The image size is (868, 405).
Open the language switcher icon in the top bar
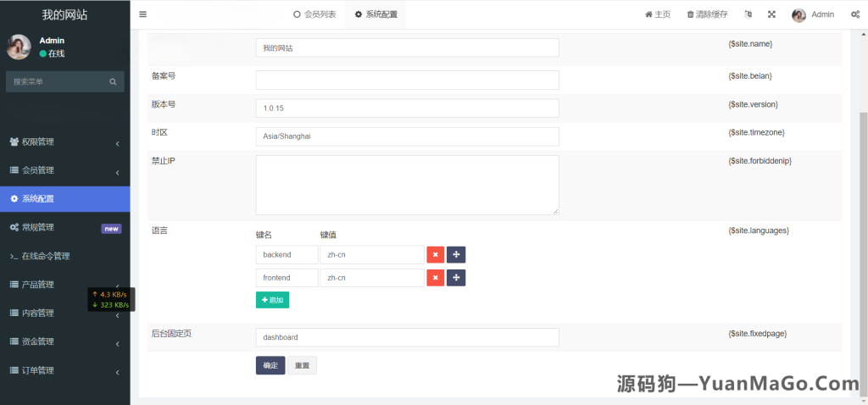click(748, 14)
